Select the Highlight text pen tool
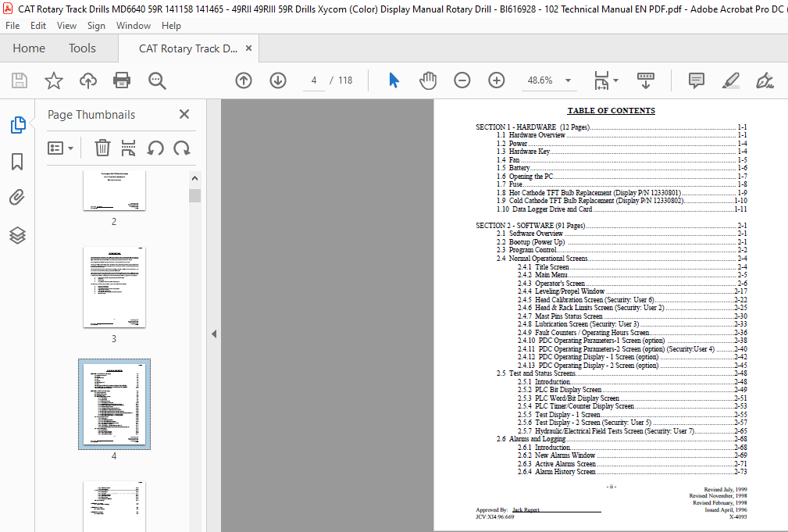 pyautogui.click(x=731, y=80)
